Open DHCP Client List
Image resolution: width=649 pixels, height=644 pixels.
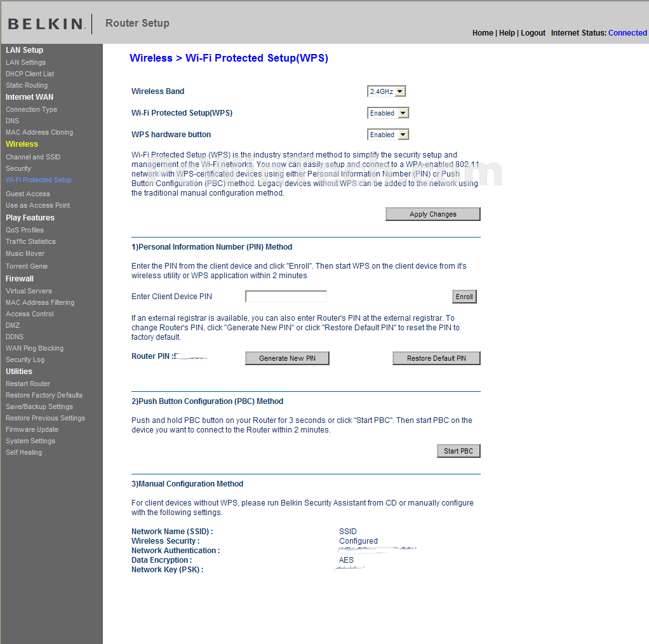pos(30,74)
